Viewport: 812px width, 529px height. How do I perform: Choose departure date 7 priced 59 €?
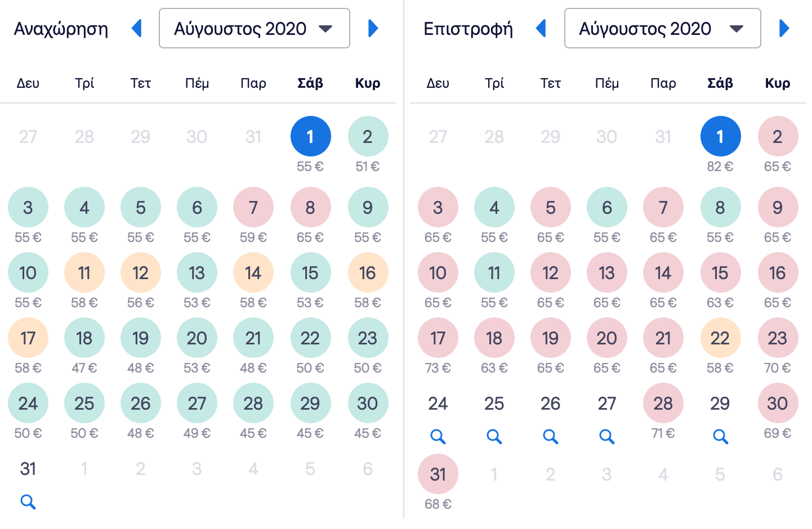(x=253, y=208)
